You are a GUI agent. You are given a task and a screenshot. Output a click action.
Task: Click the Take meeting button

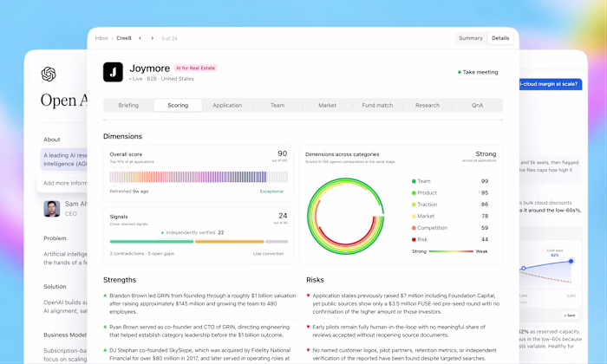(x=478, y=72)
